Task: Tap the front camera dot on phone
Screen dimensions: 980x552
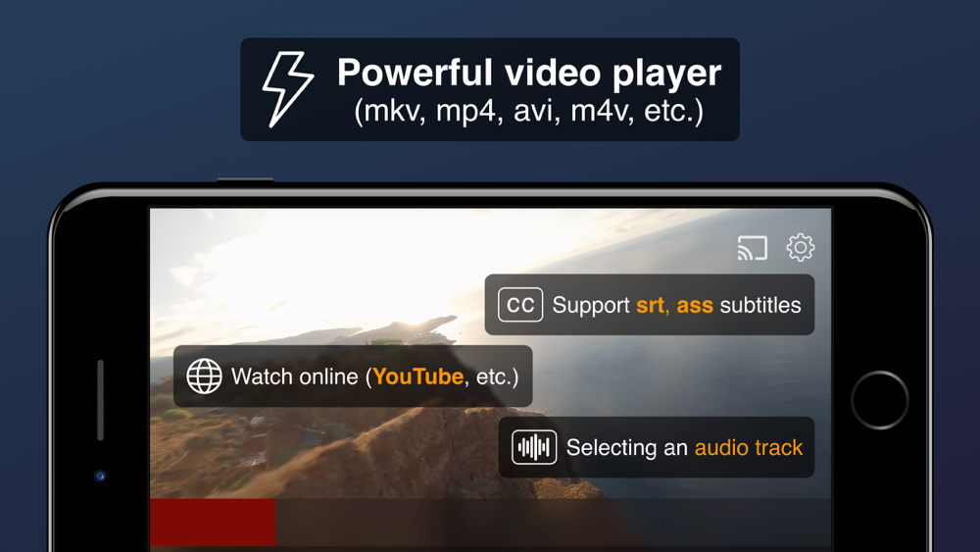Action: (100, 477)
